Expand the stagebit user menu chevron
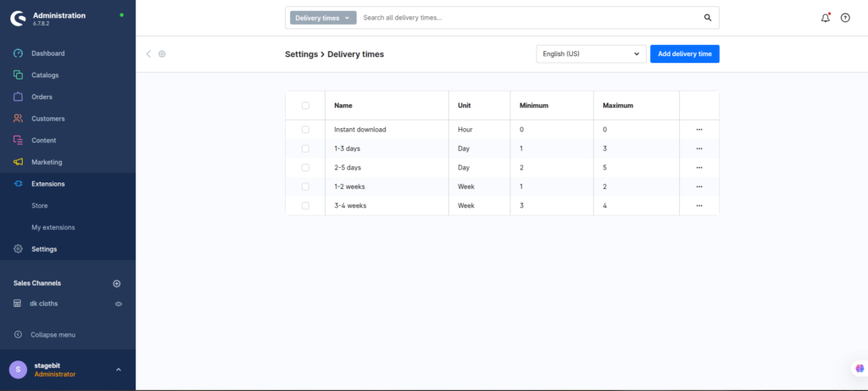868x391 pixels. [119, 370]
